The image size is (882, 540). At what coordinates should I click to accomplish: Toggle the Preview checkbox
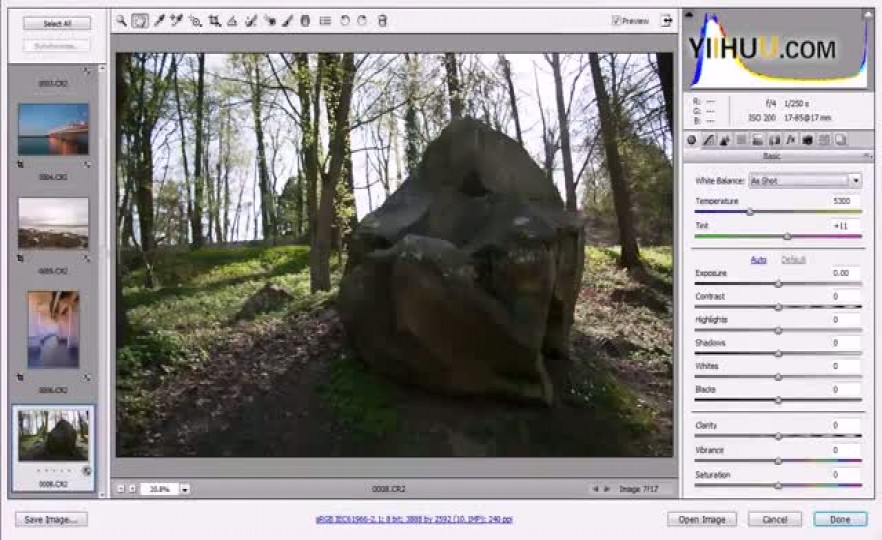pyautogui.click(x=616, y=21)
